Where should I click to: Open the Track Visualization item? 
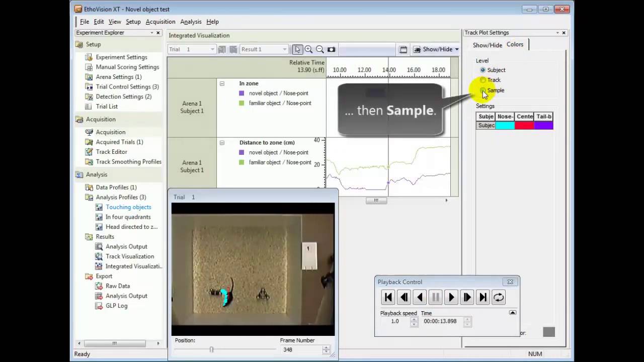coord(130,256)
